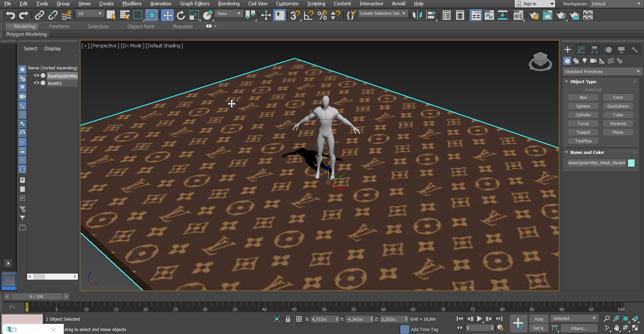Open the reference coordinate View dropdown
Viewport: 644px width, 334px height.
(x=229, y=13)
